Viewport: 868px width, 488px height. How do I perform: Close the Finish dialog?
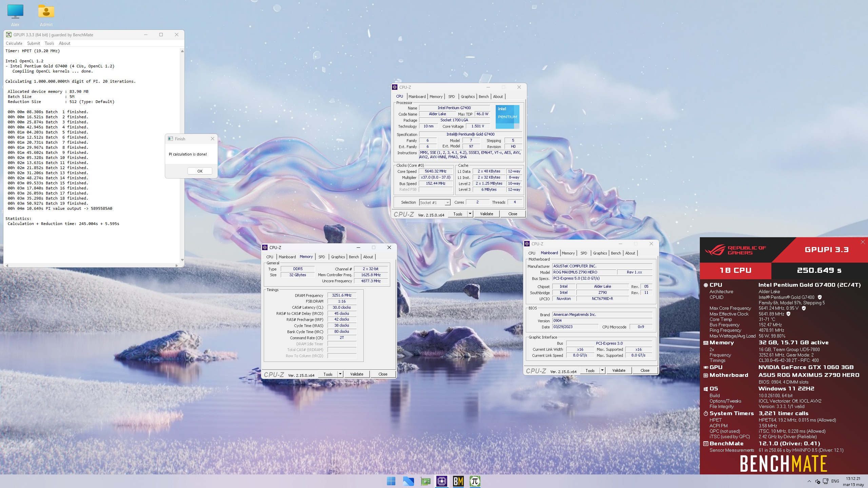pos(212,139)
